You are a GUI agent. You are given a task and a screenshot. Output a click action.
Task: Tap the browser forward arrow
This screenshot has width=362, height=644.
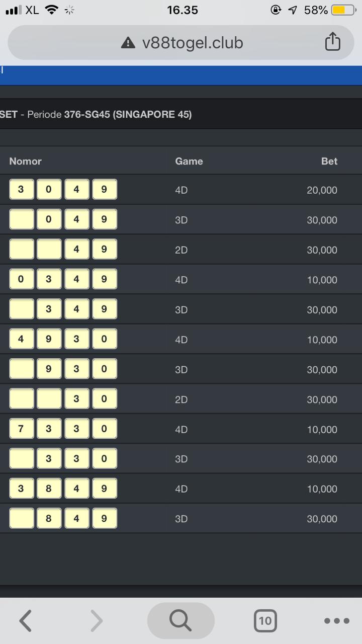click(x=96, y=620)
